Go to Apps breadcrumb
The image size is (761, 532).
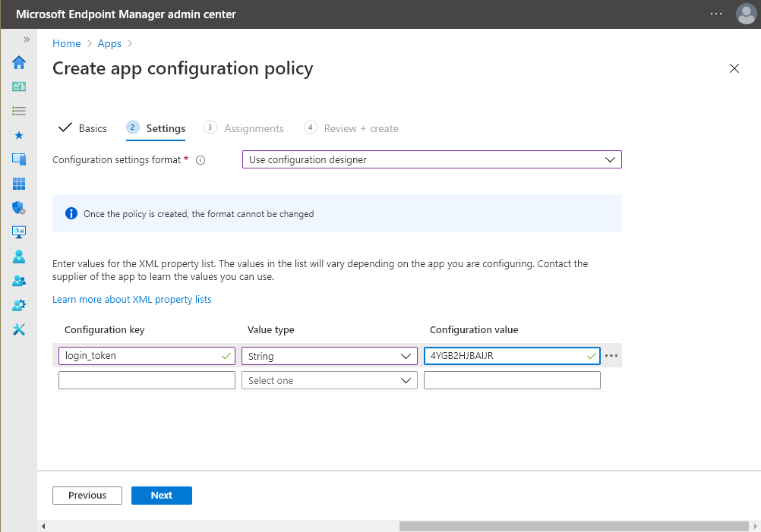coord(109,44)
